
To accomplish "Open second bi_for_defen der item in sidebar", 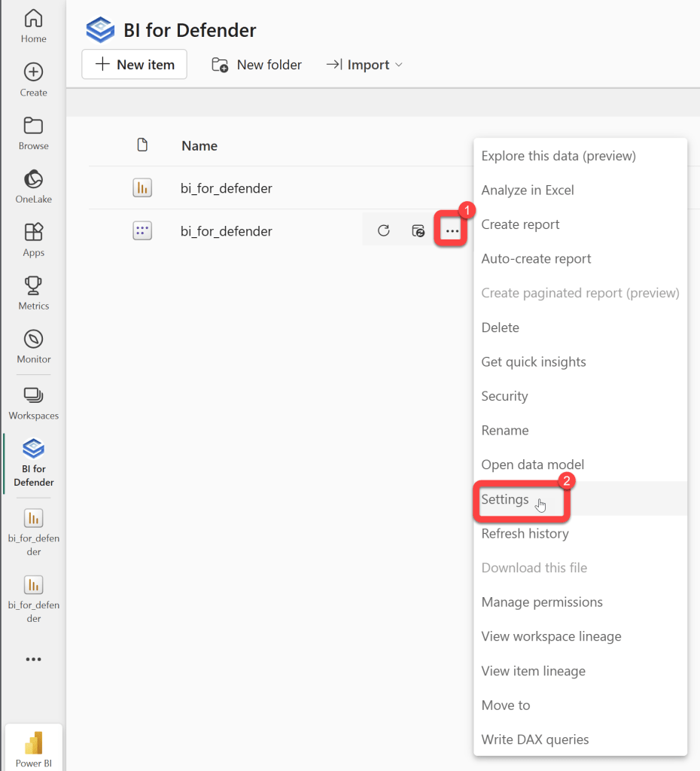I will (33, 599).
